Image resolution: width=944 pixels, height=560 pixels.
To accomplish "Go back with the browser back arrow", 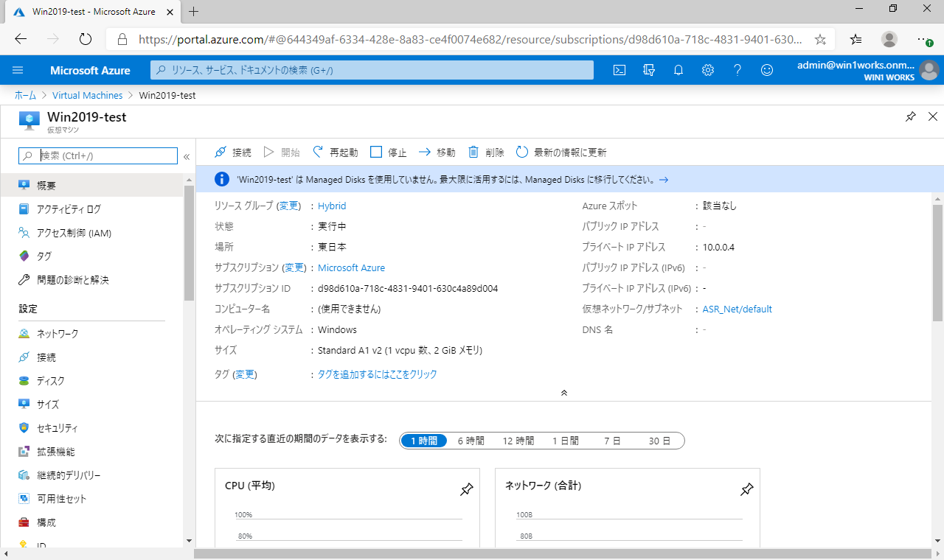I will coord(21,39).
